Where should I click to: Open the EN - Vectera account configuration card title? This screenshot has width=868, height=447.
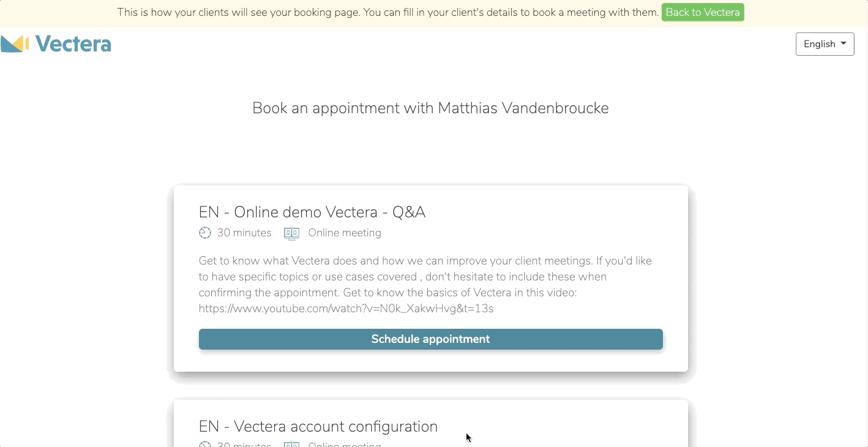[x=318, y=426]
